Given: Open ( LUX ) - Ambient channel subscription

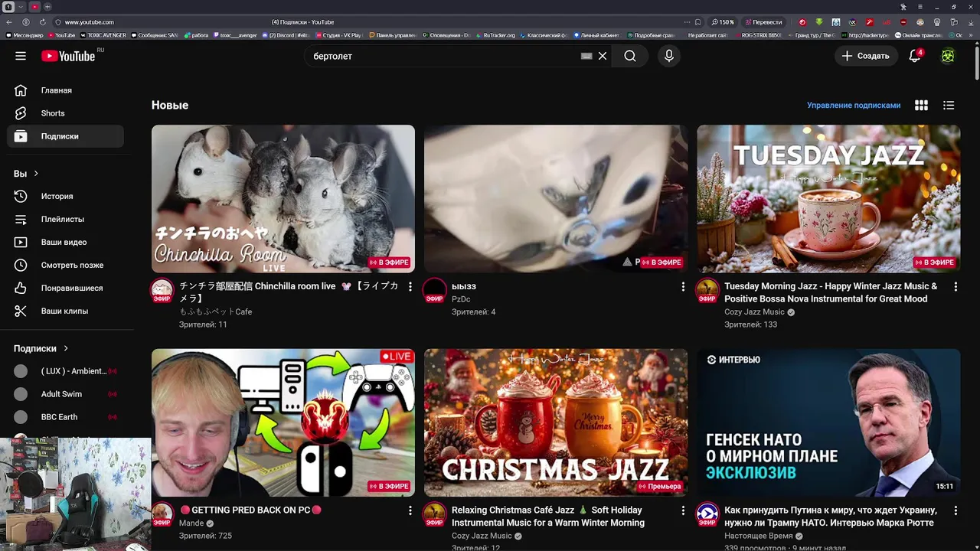Looking at the screenshot, I should pos(66,371).
